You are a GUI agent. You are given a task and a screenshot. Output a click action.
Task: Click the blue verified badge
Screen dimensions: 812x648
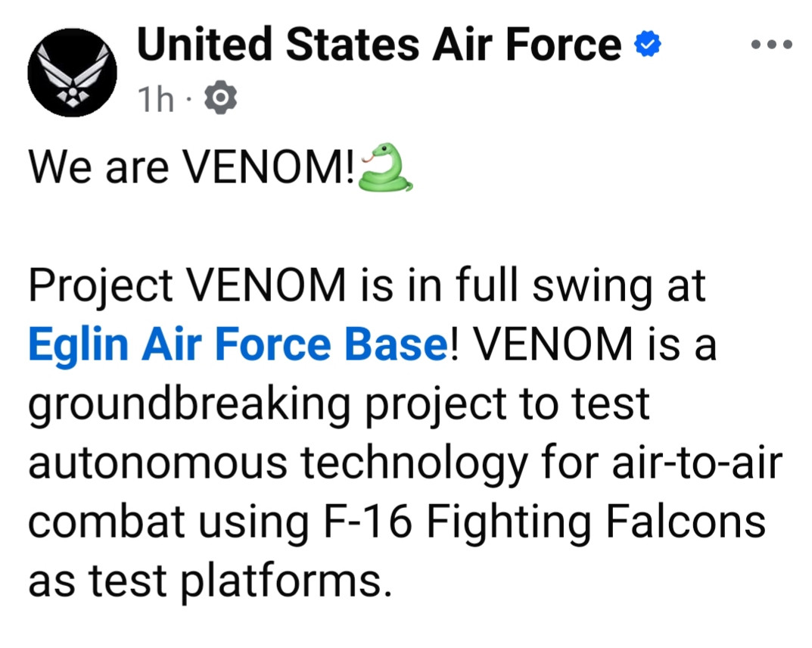(x=646, y=45)
